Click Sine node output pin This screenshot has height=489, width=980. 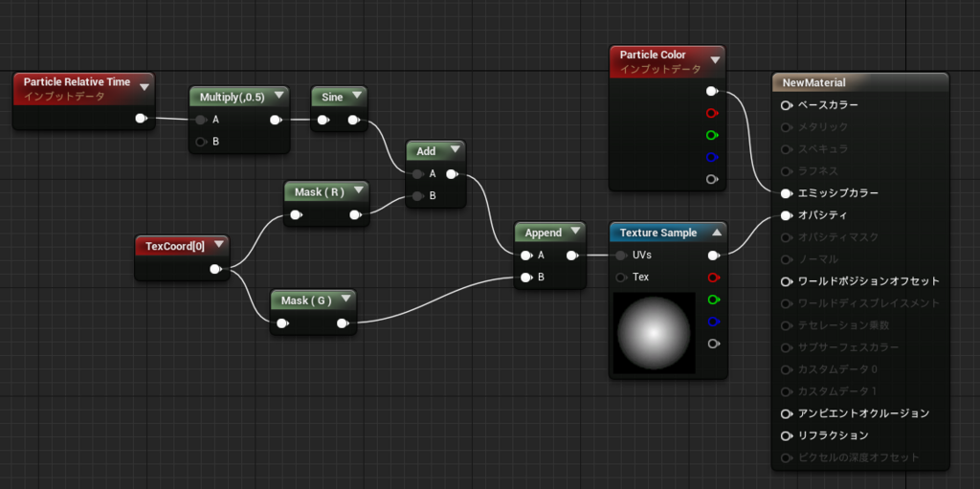(353, 120)
